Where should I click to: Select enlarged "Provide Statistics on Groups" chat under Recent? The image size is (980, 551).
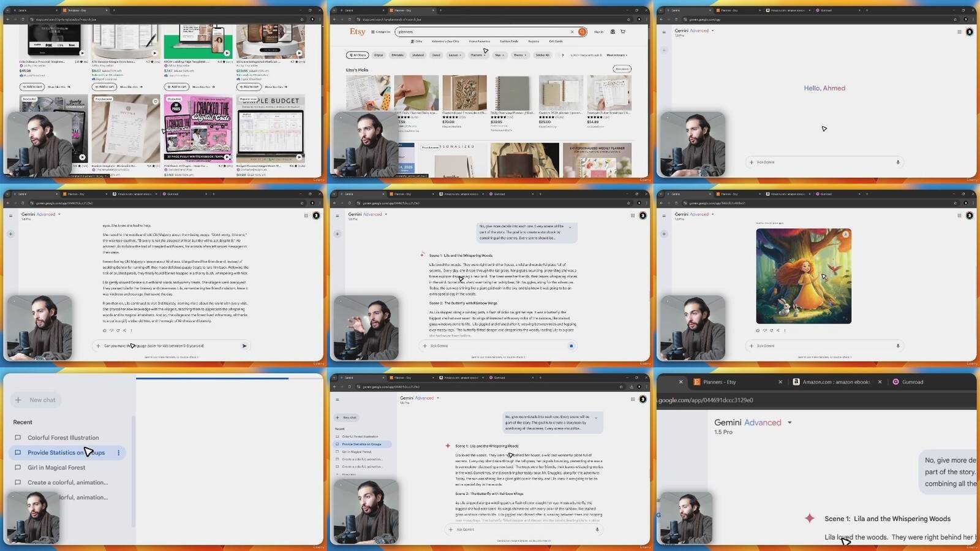coord(66,453)
